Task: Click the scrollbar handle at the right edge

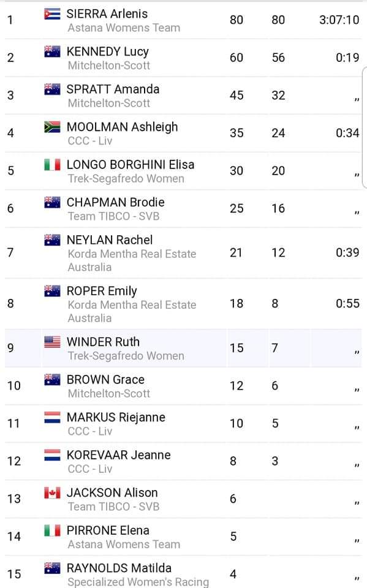Action: tap(365, 127)
